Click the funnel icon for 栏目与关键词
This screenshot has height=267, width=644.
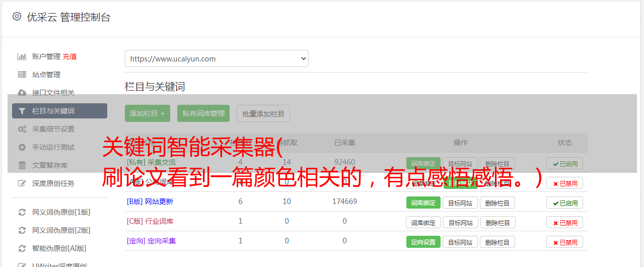coord(22,111)
